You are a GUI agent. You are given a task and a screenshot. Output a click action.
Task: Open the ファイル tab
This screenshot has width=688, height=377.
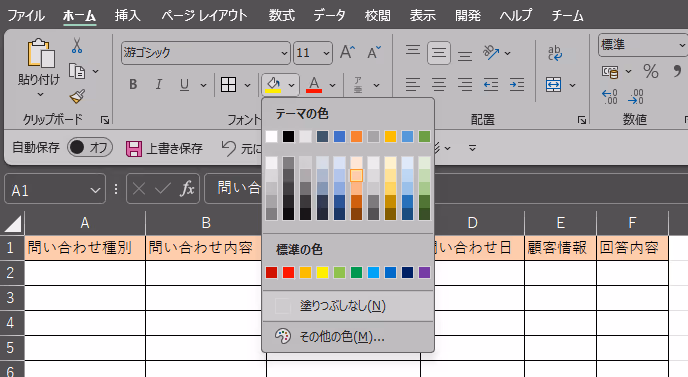click(26, 16)
